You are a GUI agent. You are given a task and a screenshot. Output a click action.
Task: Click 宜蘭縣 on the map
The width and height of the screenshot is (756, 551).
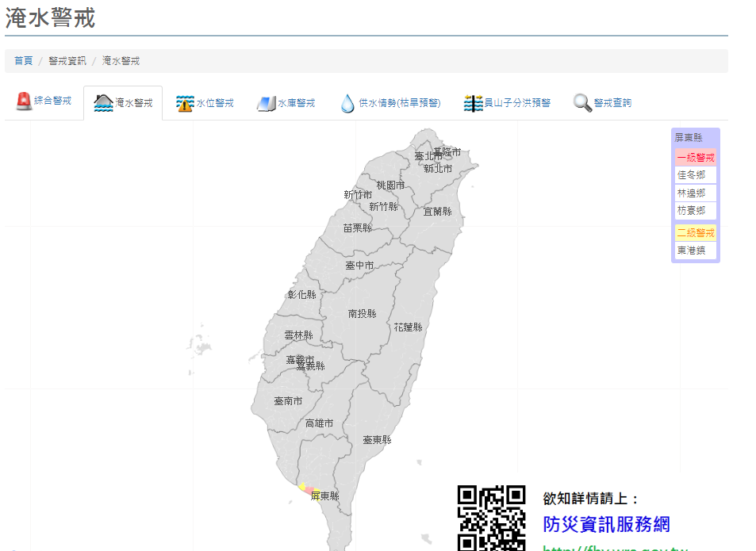pos(437,212)
